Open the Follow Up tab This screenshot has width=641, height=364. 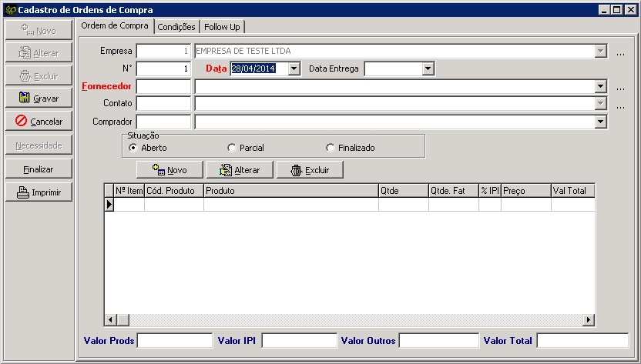coord(222,27)
